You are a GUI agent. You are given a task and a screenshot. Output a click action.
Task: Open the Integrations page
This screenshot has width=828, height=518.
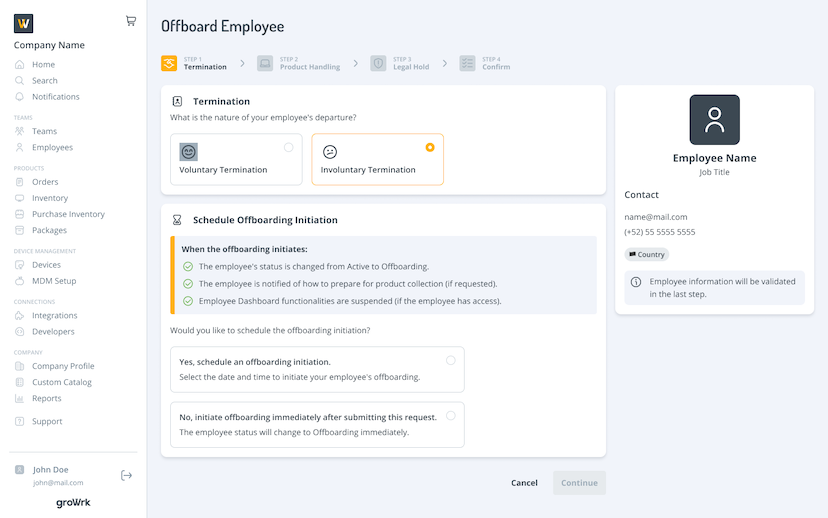click(x=54, y=316)
